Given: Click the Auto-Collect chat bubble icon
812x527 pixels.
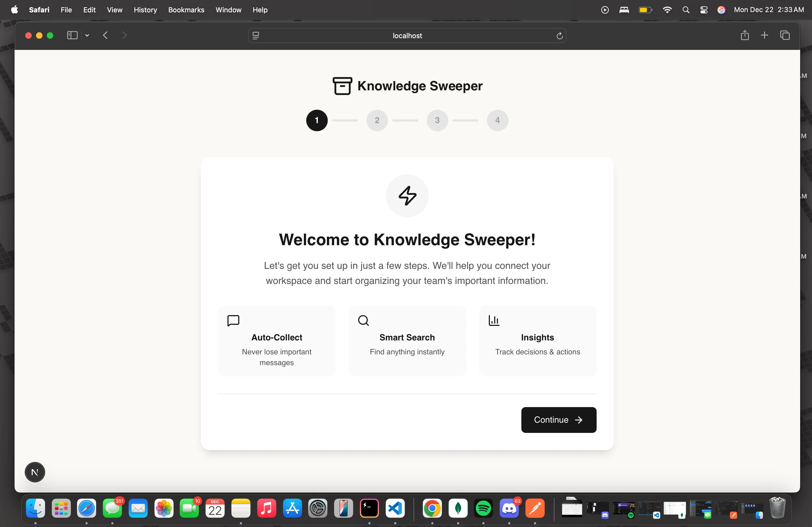Looking at the screenshot, I should pyautogui.click(x=233, y=321).
